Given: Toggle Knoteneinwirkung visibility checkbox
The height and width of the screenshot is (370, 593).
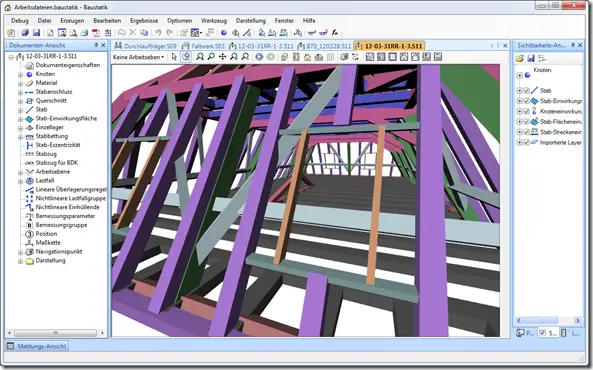Looking at the screenshot, I should tap(526, 111).
